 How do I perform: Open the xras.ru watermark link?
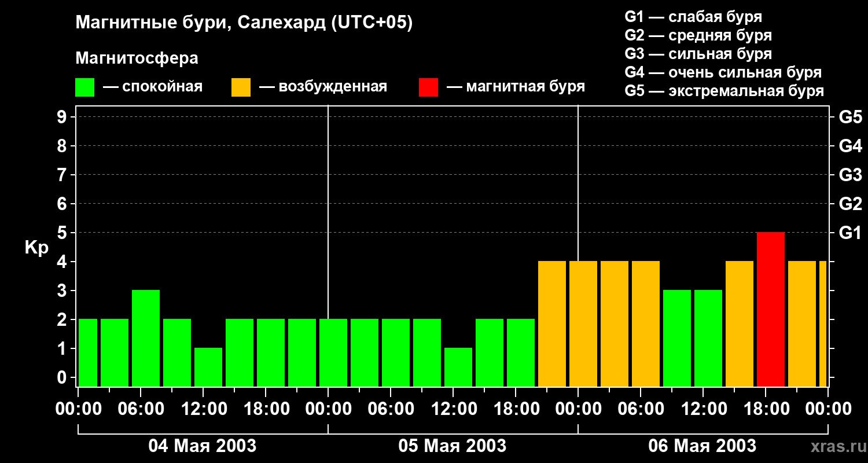click(x=837, y=446)
